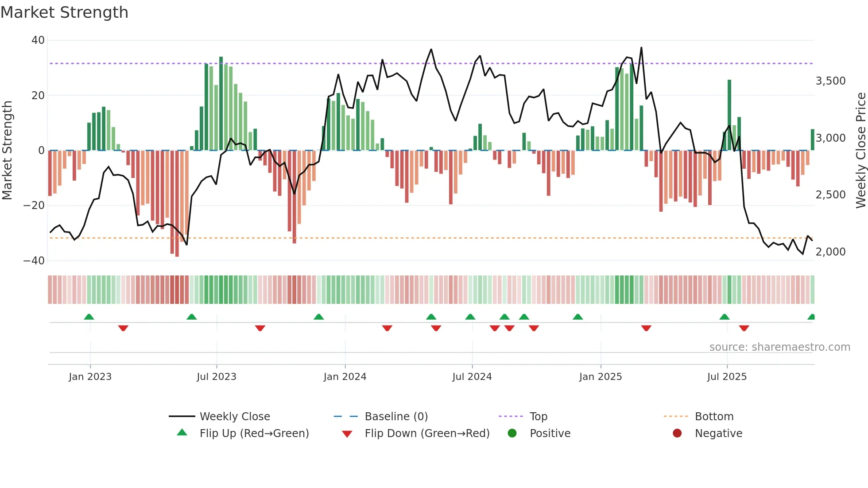The image size is (868, 488).
Task: Click the Jul 2023 x-axis label
Action: click(x=217, y=377)
